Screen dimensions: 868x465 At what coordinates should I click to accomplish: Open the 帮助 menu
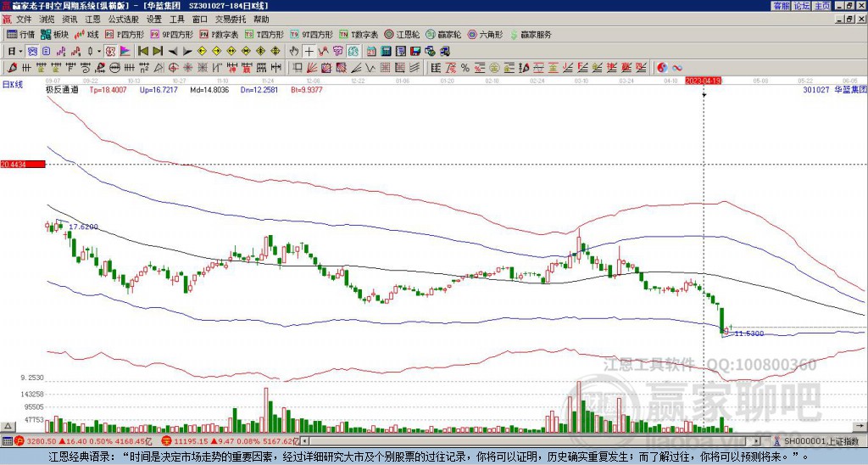[261, 20]
